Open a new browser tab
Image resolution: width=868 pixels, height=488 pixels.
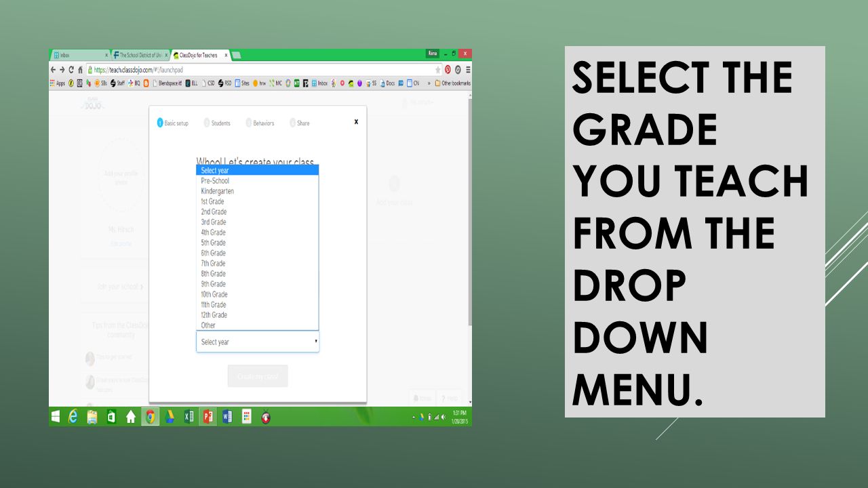[x=237, y=56]
